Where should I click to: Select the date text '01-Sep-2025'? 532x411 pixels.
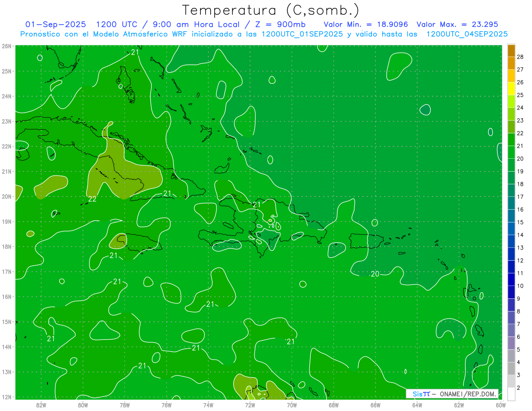point(56,24)
